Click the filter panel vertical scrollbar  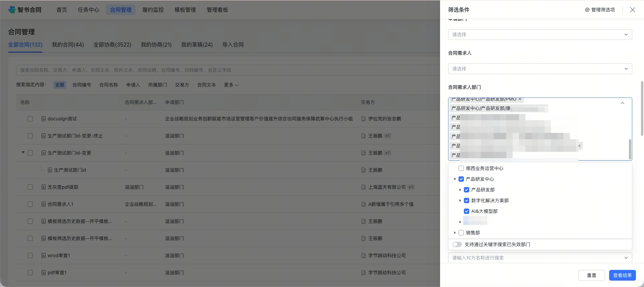tap(642, 108)
